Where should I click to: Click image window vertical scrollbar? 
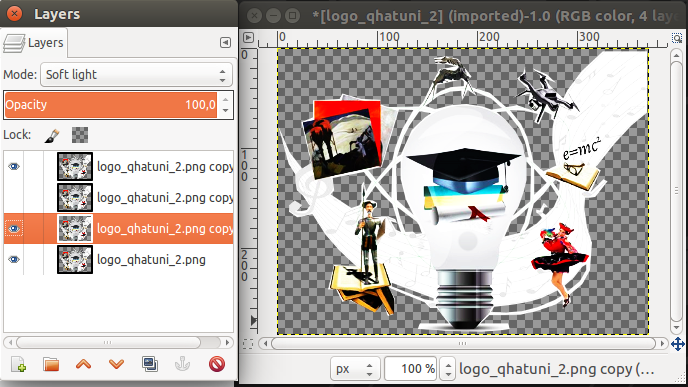[677, 190]
